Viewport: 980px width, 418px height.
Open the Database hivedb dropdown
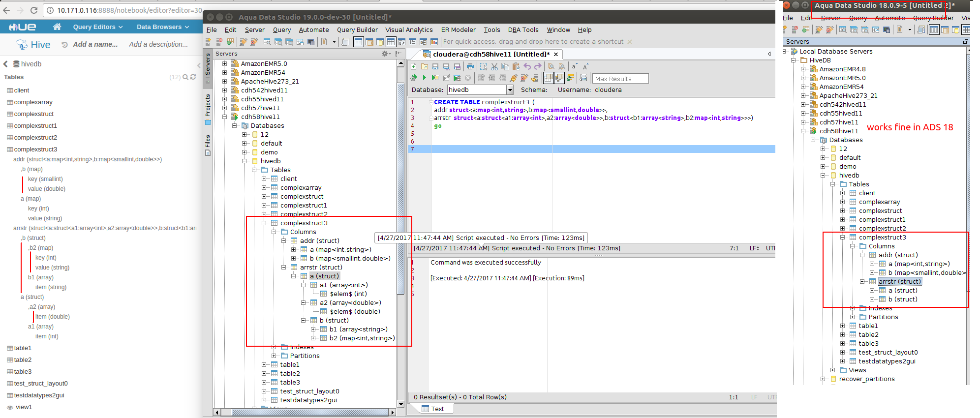[x=510, y=90]
